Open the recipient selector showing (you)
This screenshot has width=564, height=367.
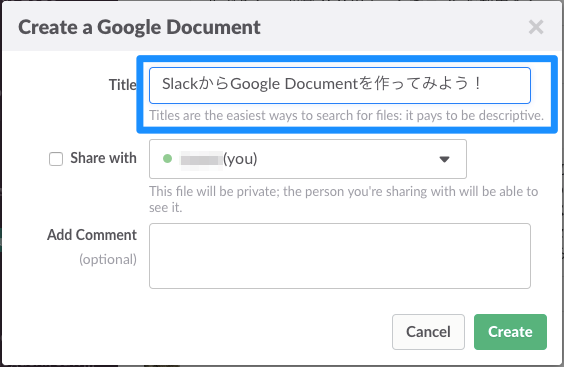pos(308,159)
